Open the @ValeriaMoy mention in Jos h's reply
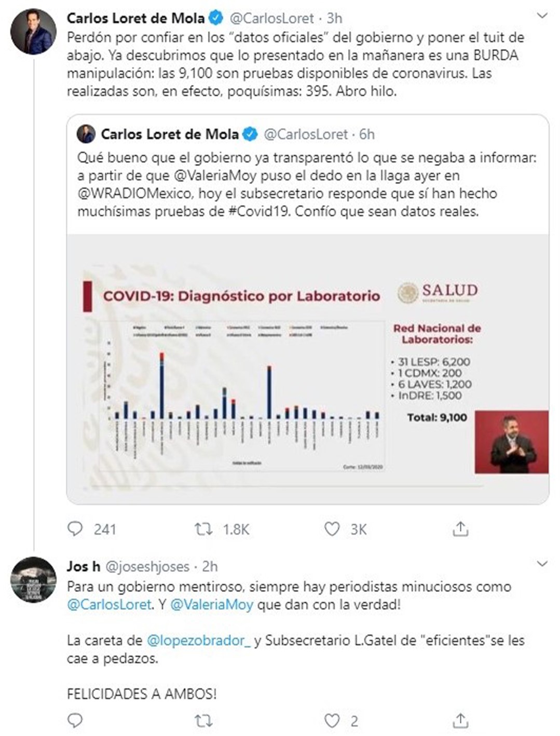560x736 pixels. click(x=212, y=605)
